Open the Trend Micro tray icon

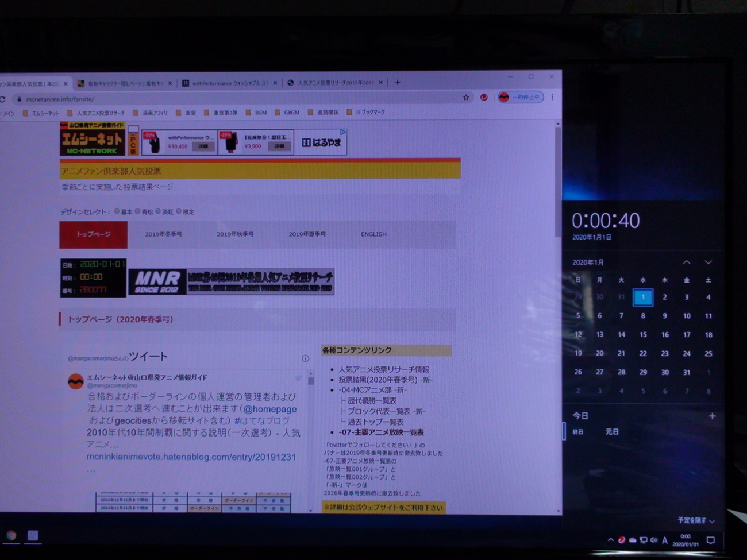pos(621,540)
